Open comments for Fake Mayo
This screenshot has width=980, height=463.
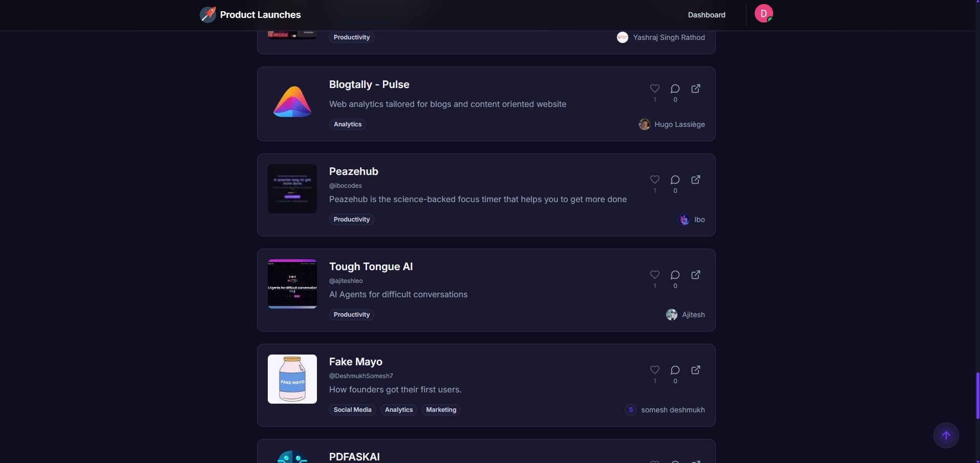point(675,370)
